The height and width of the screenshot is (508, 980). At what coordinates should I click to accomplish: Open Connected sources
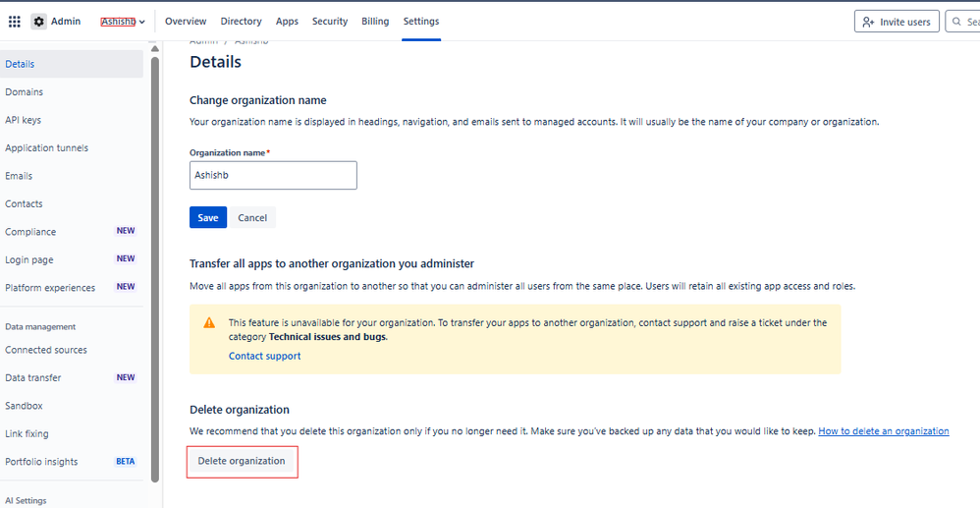coord(72,350)
